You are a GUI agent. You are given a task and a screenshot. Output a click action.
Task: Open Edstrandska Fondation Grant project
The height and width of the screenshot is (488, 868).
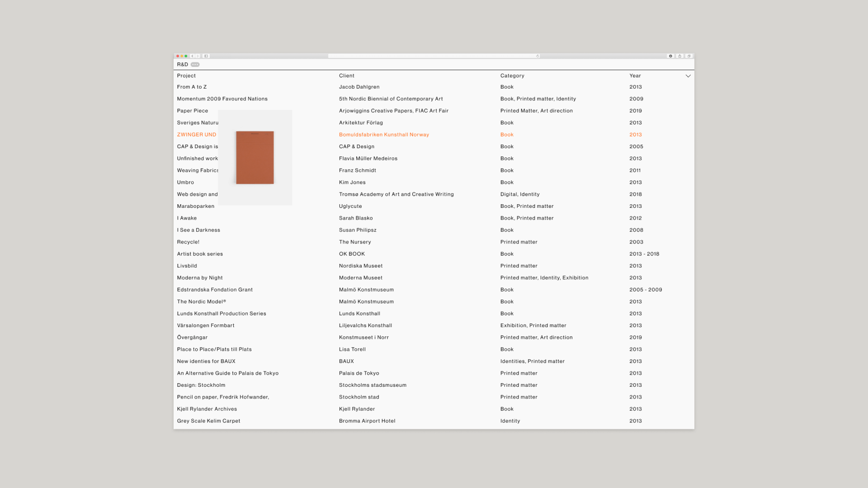(x=215, y=290)
